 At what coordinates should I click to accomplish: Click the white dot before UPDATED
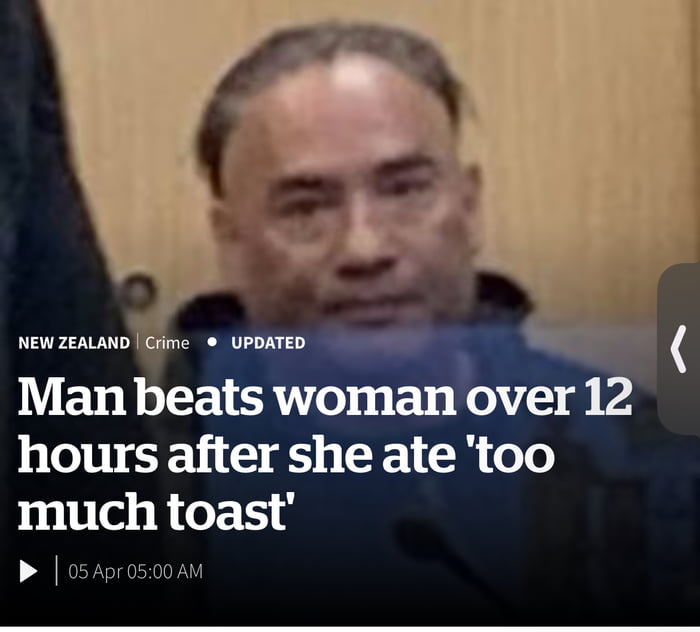[x=212, y=342]
